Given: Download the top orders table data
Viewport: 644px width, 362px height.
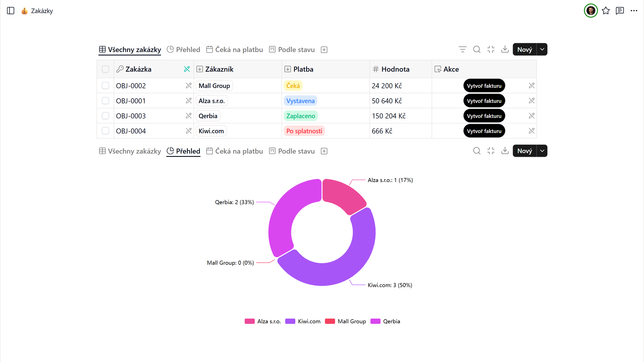Looking at the screenshot, I should 505,49.
